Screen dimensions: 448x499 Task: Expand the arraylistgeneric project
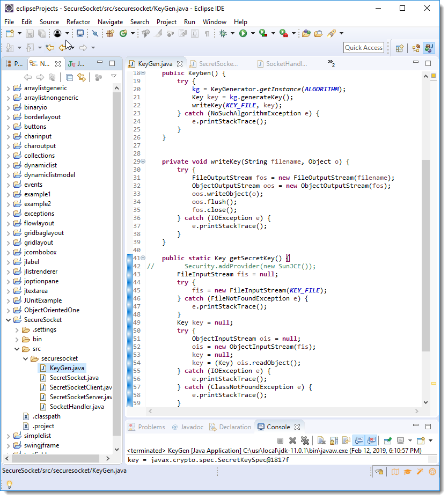(8, 88)
